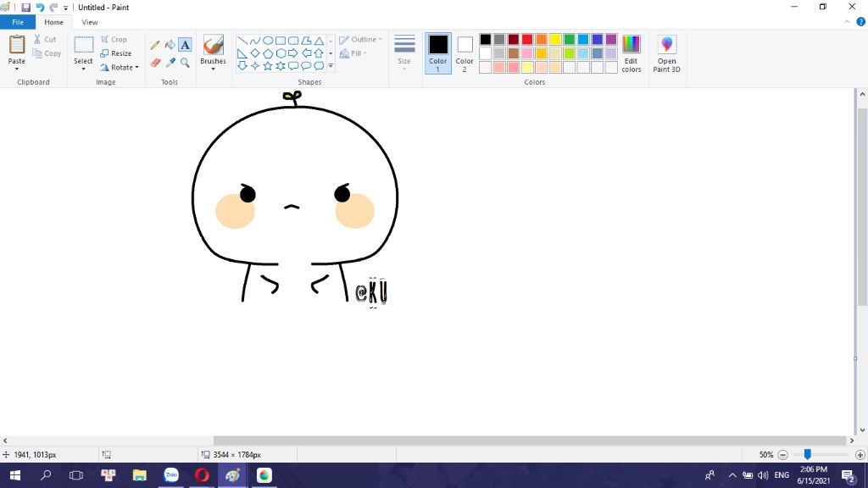
Task: Click the vertical scrollbar down arrow
Action: pos(862,430)
